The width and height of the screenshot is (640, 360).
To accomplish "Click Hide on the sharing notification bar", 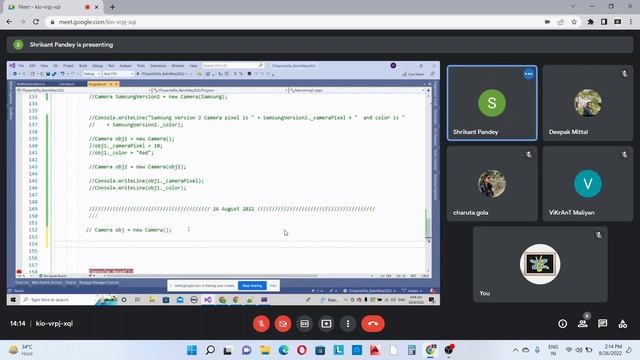I will coord(273,286).
